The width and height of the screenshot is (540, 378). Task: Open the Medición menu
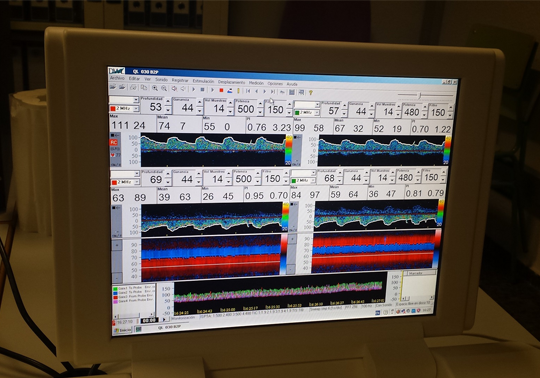[x=256, y=83]
